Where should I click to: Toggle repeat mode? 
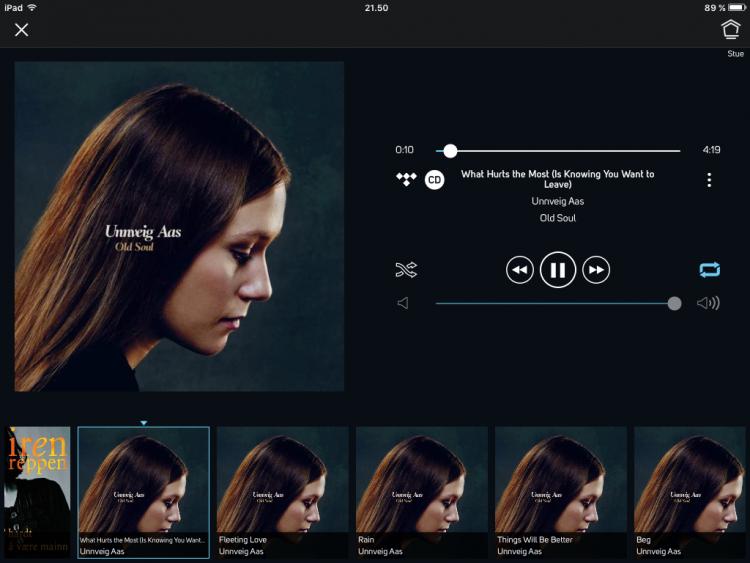[x=709, y=270]
